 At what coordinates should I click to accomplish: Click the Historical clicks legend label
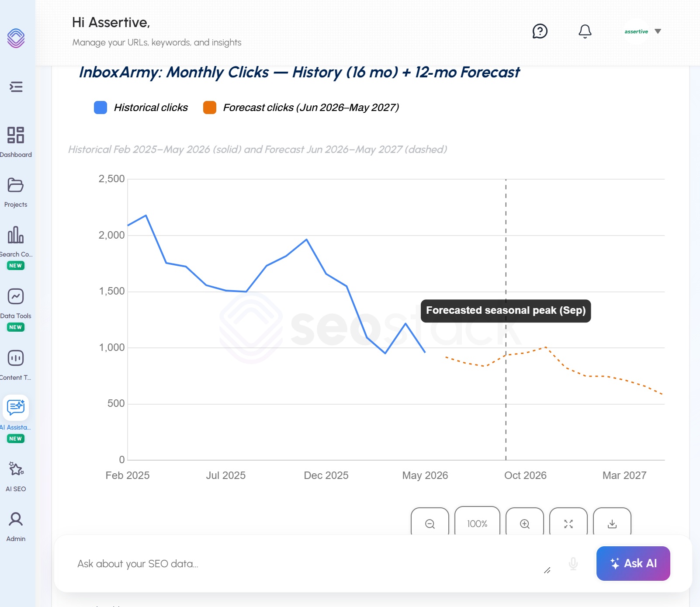[151, 108]
